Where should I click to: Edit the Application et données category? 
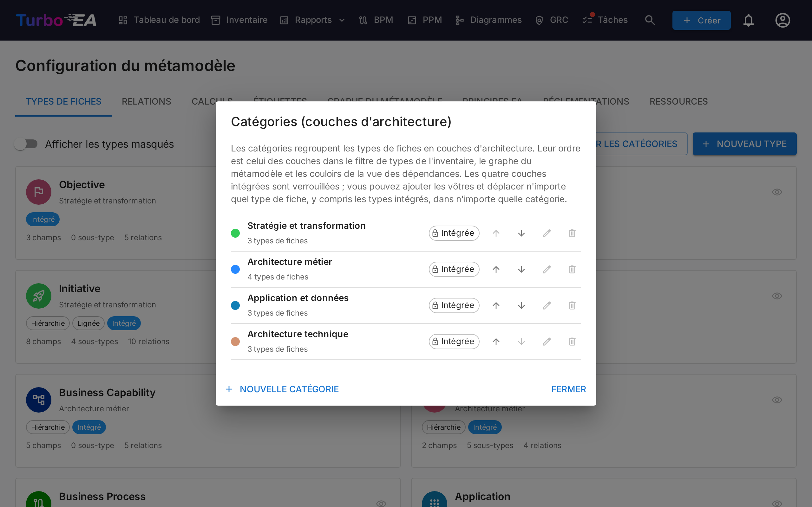coord(547,305)
